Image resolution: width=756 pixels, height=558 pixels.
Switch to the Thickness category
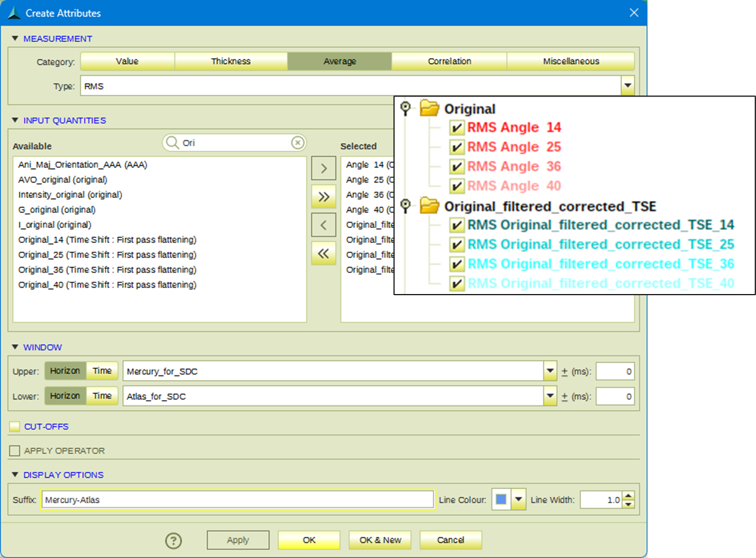(x=231, y=61)
